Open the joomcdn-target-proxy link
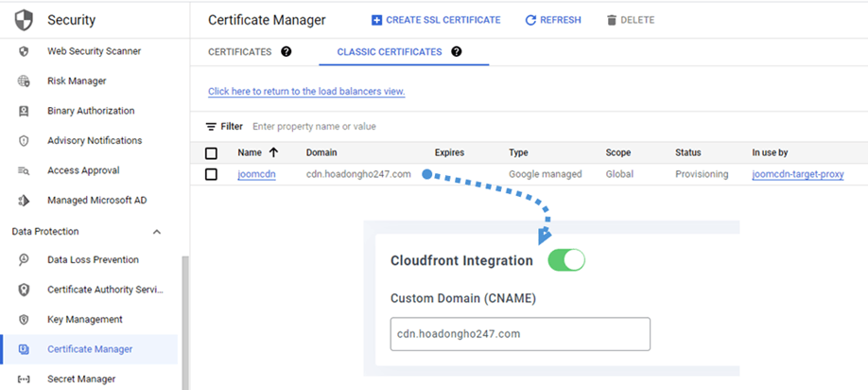 797,174
